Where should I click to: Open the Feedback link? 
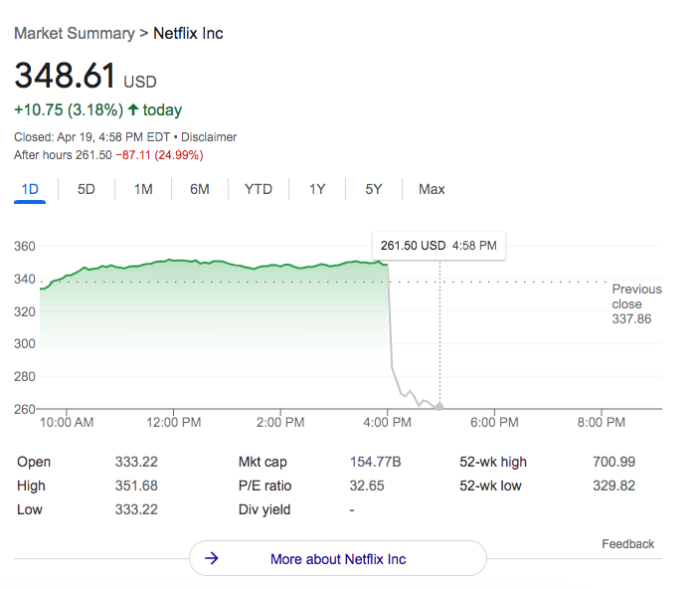(627, 544)
